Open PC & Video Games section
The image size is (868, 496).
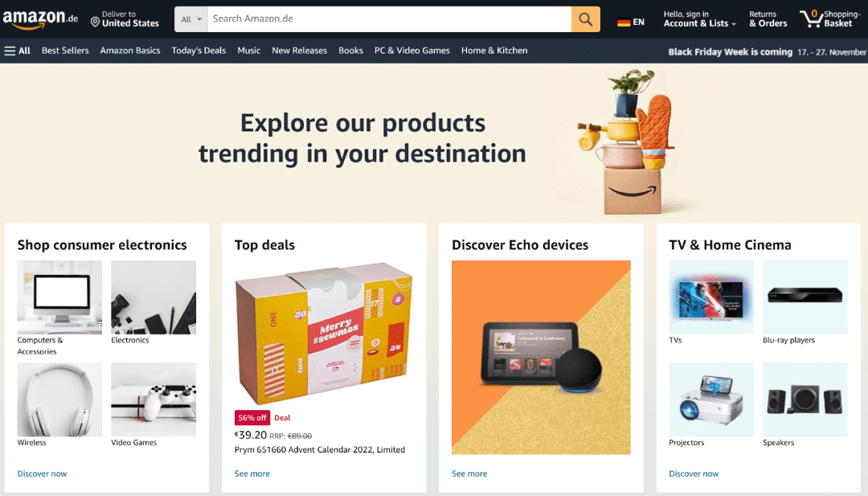[411, 51]
